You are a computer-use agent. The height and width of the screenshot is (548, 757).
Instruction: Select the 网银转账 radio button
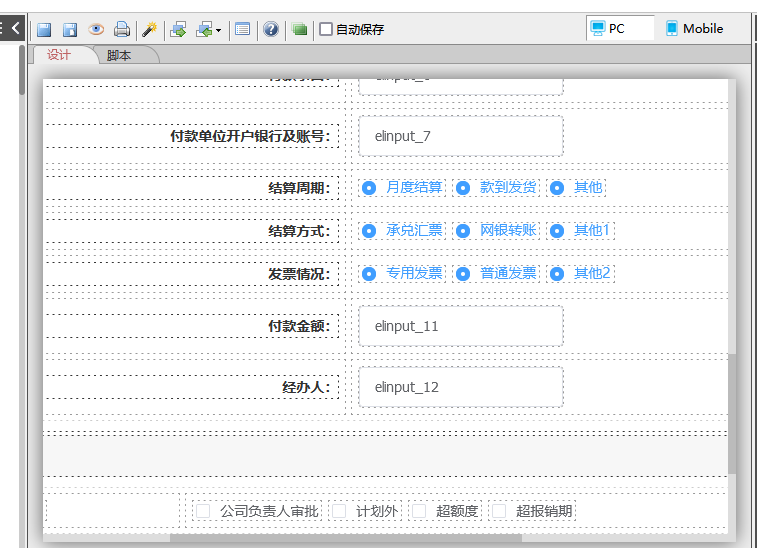click(x=463, y=231)
